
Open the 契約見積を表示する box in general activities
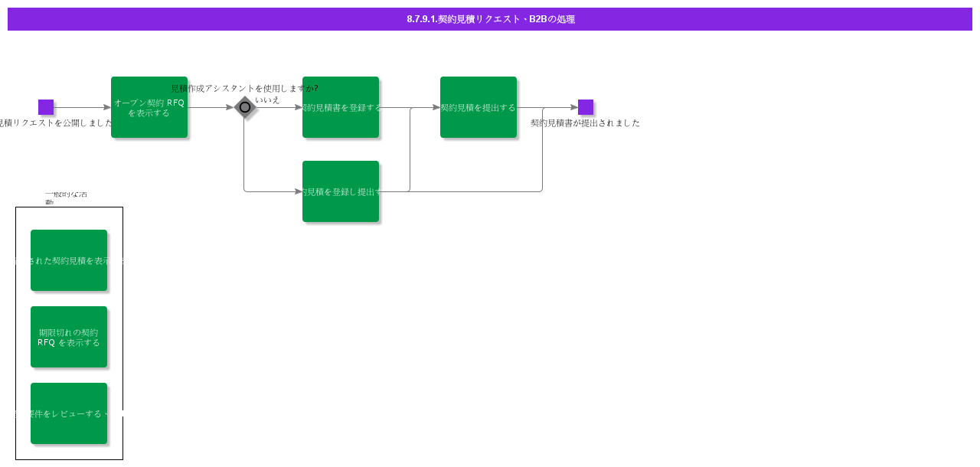69,260
